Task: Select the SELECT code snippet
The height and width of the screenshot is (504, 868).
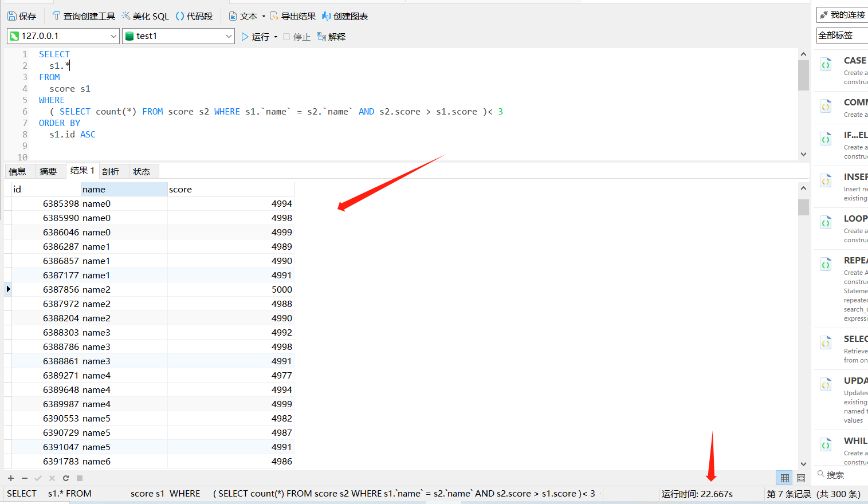Action: click(x=842, y=349)
